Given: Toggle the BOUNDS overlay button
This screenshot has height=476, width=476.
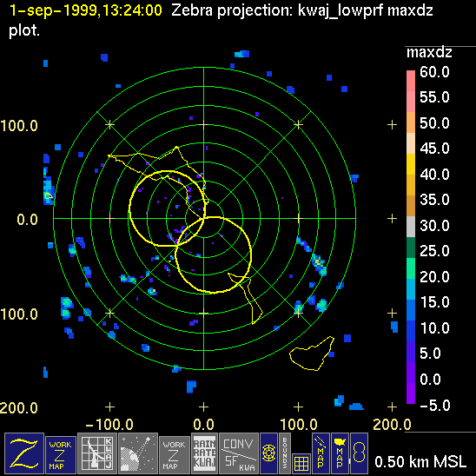Looking at the screenshot, I should (285, 453).
